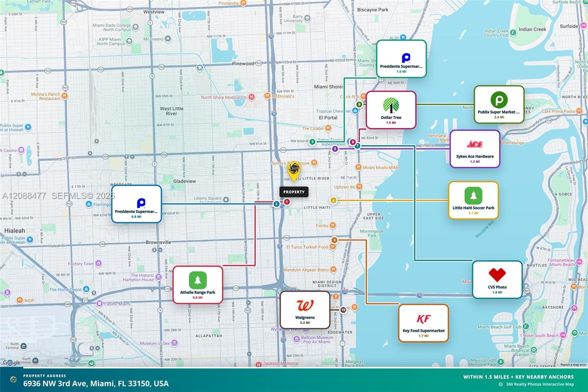Screen dimensions: 588x392
Task: Click the address '6936 NW 3rd Ave, Miami, FL 33150, USA'
Action: [96, 384]
